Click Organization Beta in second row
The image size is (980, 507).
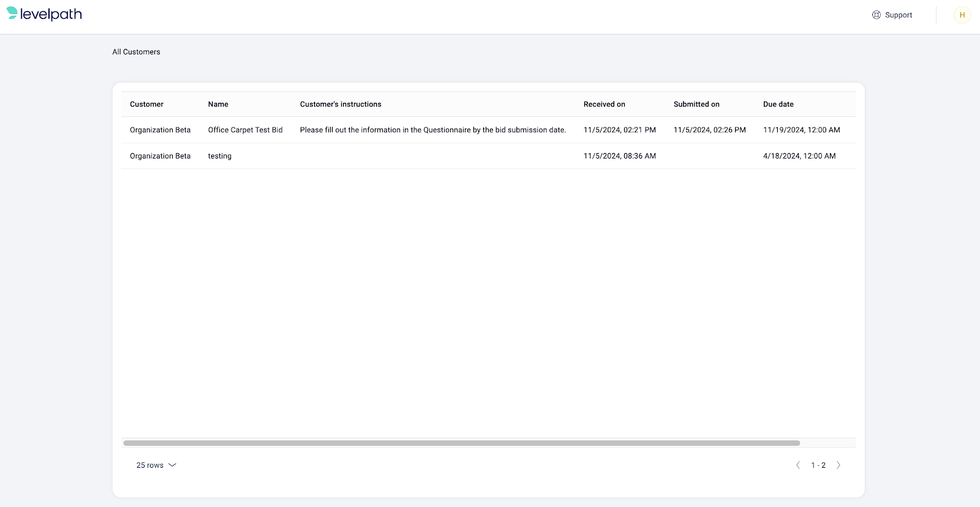click(x=160, y=156)
